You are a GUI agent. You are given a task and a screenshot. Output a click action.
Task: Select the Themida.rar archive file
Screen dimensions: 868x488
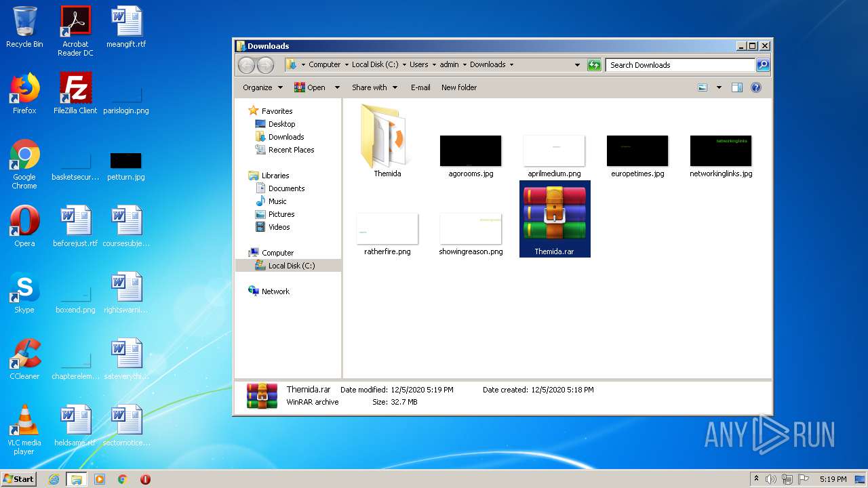click(555, 219)
